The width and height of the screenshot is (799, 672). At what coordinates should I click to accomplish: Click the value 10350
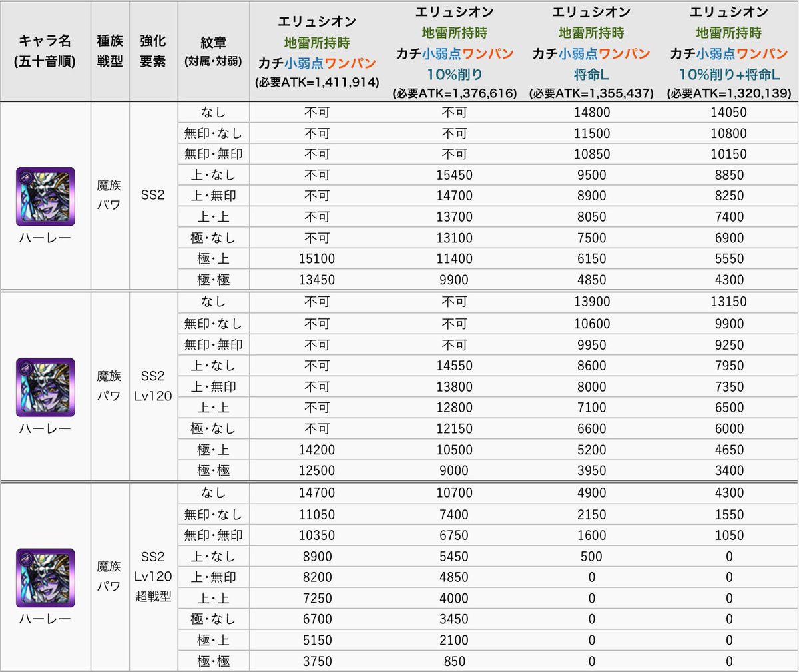tap(317, 535)
